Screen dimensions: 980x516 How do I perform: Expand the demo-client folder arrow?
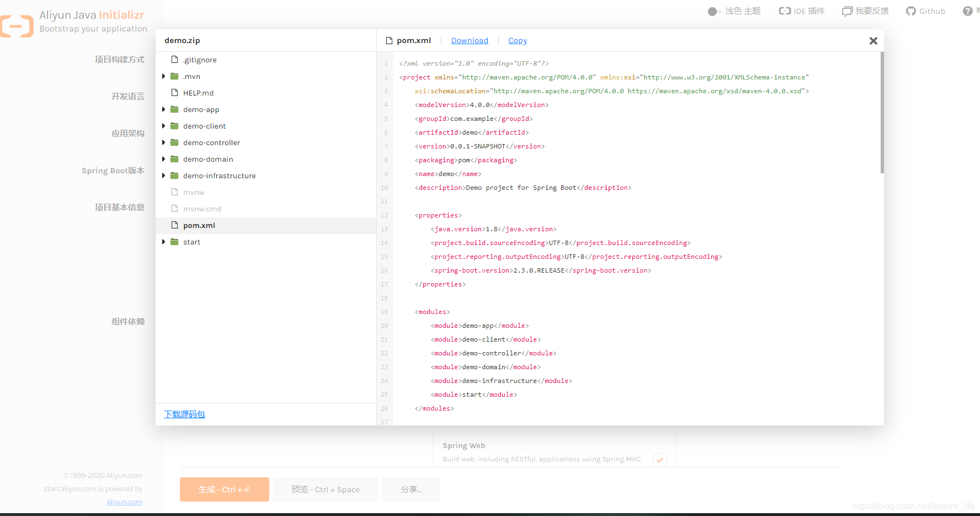coord(163,126)
